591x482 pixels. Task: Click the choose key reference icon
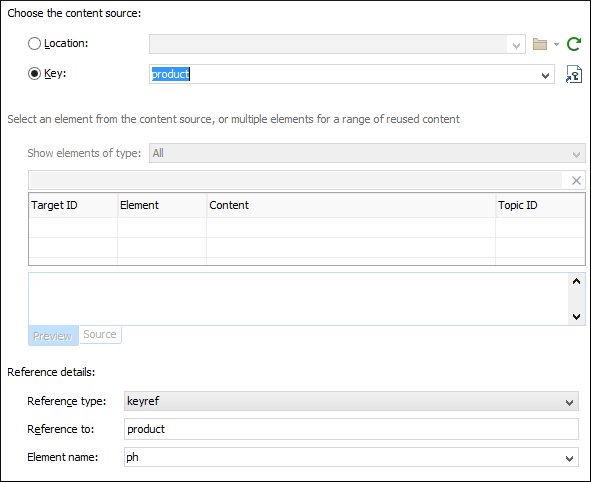(x=574, y=74)
